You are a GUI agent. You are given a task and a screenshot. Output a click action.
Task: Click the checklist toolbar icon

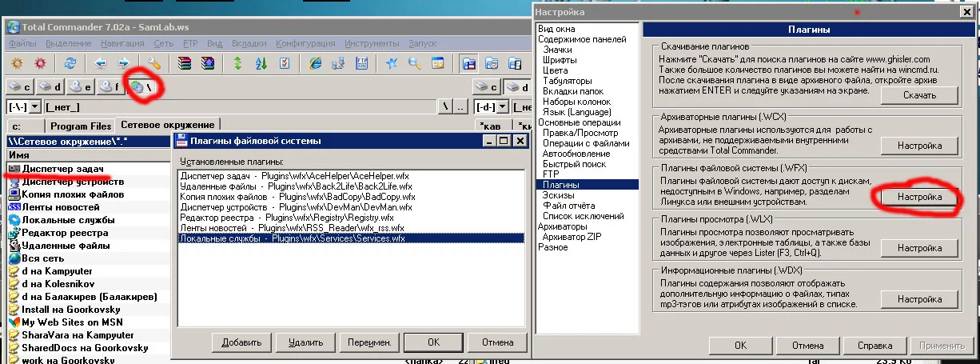click(x=285, y=62)
